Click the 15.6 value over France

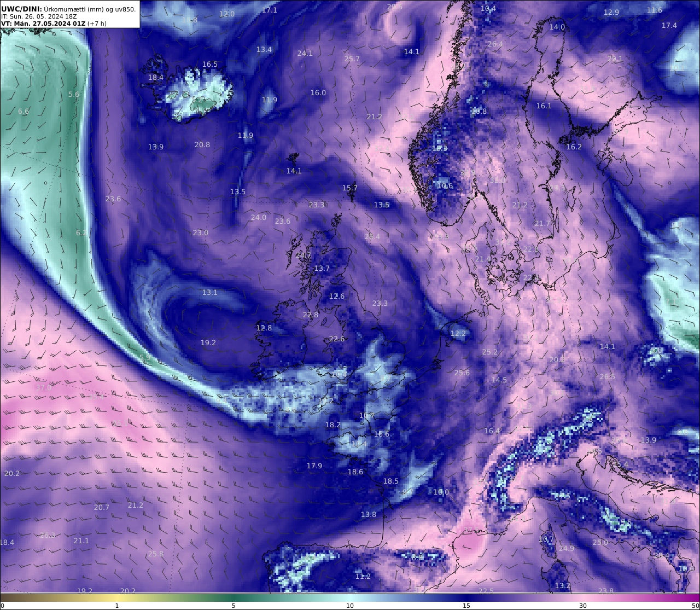coord(382,434)
